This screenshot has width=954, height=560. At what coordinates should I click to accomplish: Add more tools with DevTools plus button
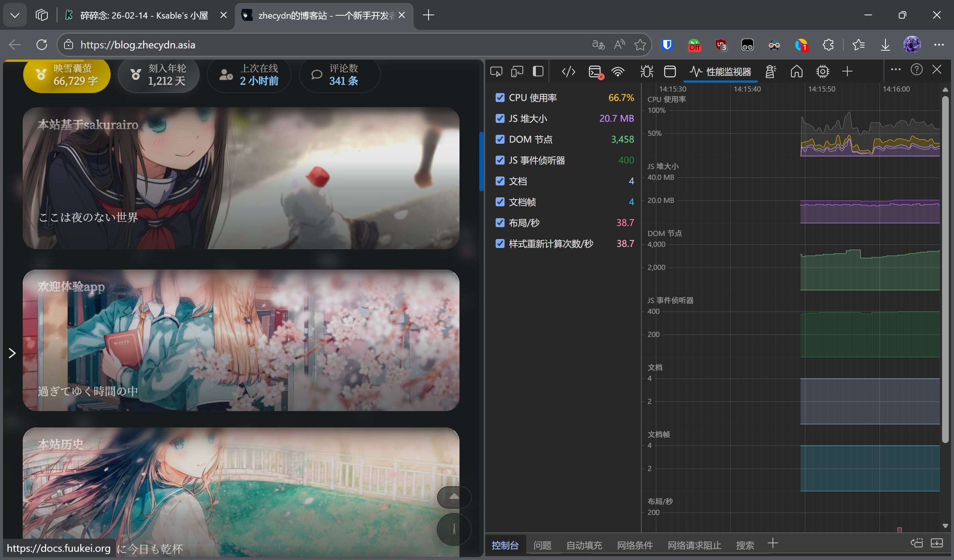pyautogui.click(x=847, y=71)
